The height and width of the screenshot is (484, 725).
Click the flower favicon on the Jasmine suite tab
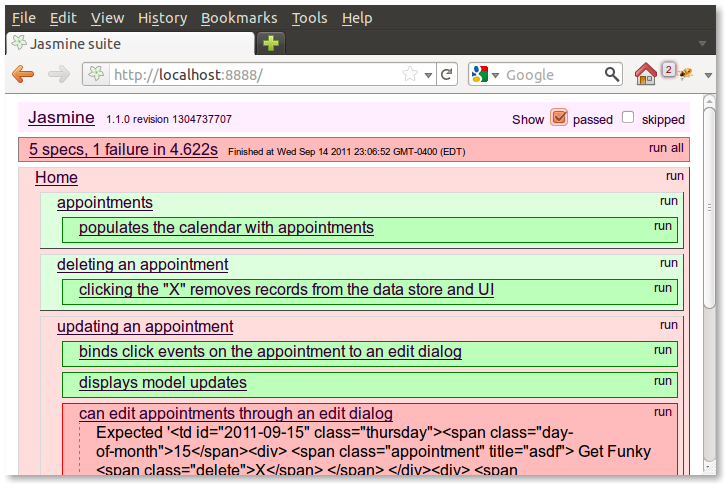(19, 43)
